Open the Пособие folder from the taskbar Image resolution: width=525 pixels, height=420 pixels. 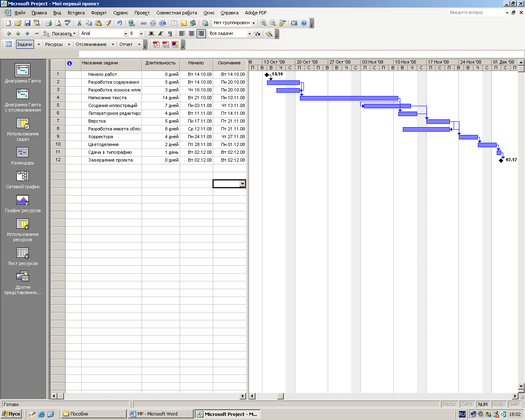click(x=93, y=414)
